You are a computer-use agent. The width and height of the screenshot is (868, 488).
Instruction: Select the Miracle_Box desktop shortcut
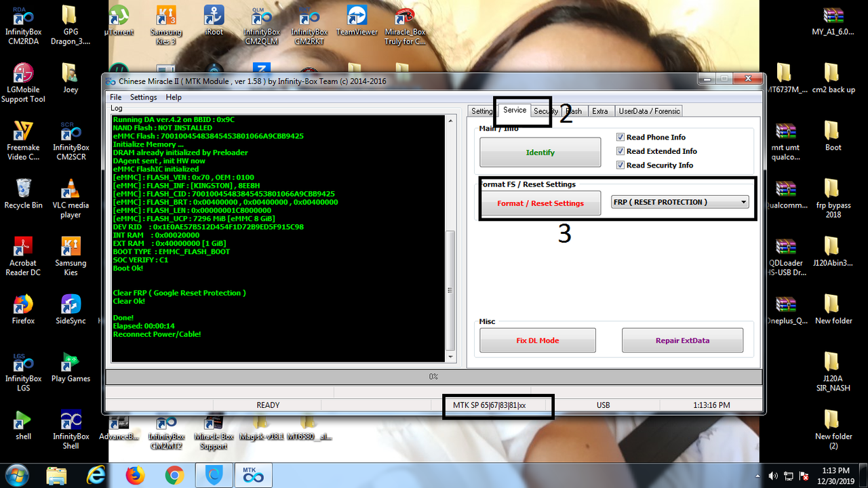[x=405, y=26]
